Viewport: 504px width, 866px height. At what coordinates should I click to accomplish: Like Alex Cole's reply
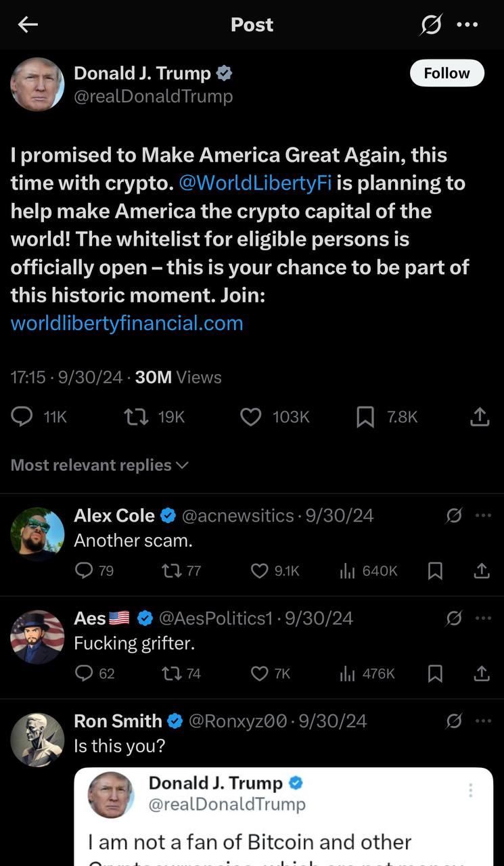click(260, 571)
